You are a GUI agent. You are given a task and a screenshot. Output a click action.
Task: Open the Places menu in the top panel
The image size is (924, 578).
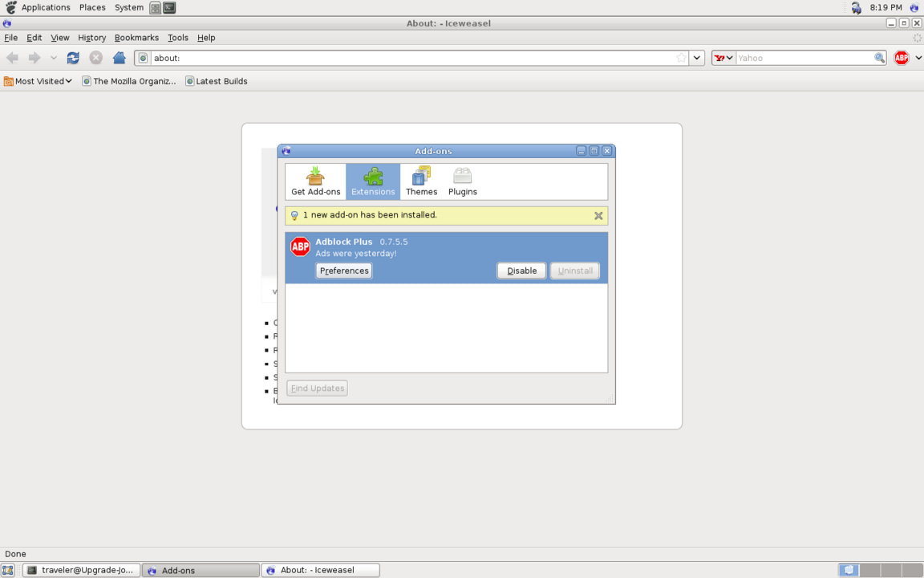click(x=92, y=8)
